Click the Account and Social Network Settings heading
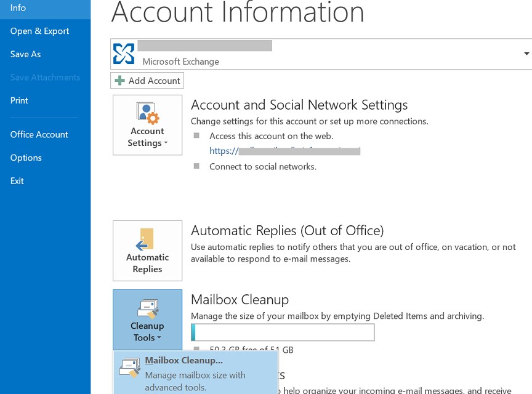Image resolution: width=532 pixels, height=394 pixels. click(299, 105)
